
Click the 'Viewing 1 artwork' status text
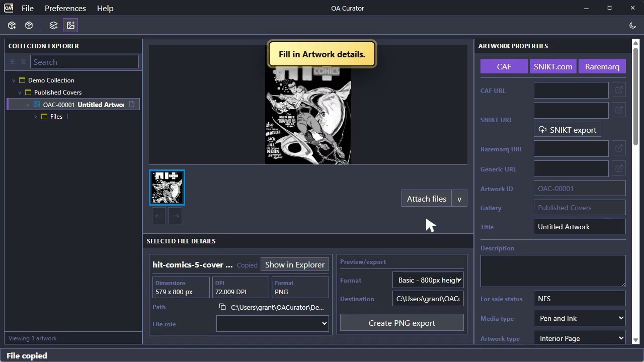coord(33,338)
